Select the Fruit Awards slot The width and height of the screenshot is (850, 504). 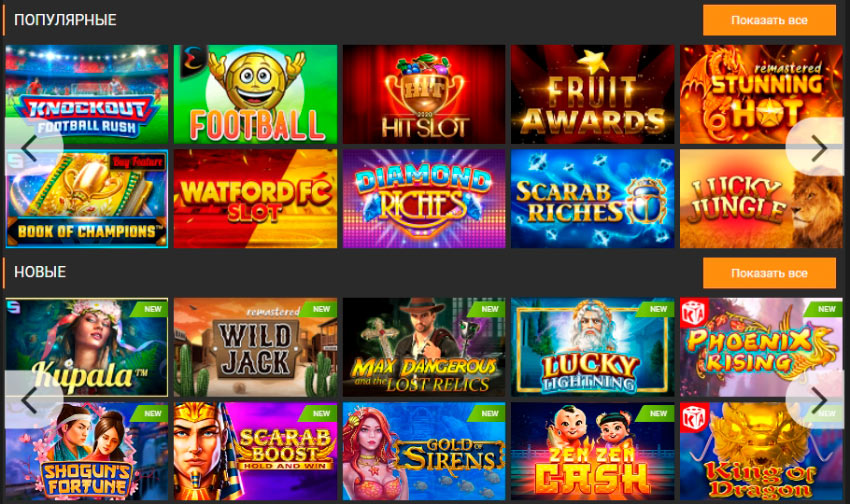(x=593, y=94)
